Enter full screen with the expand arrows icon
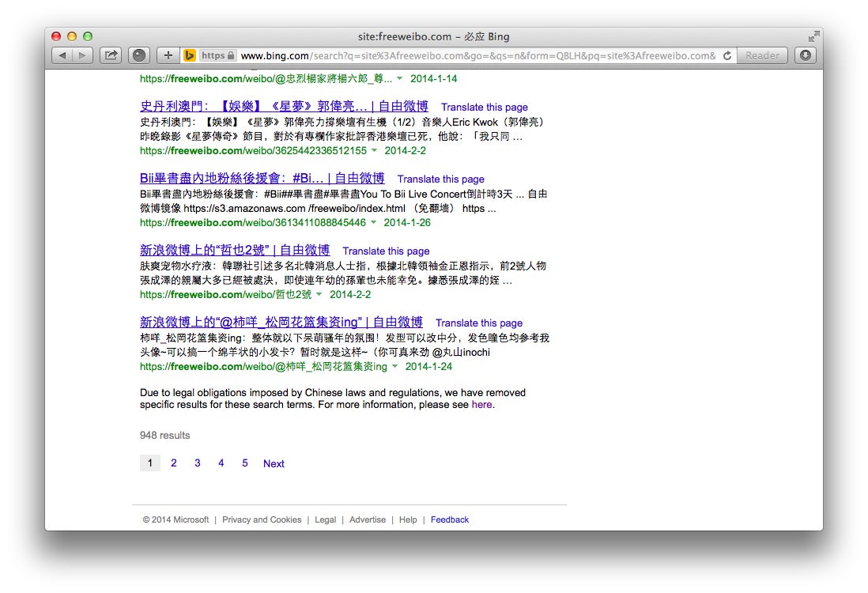Viewport: 868px width, 593px height. point(813,36)
